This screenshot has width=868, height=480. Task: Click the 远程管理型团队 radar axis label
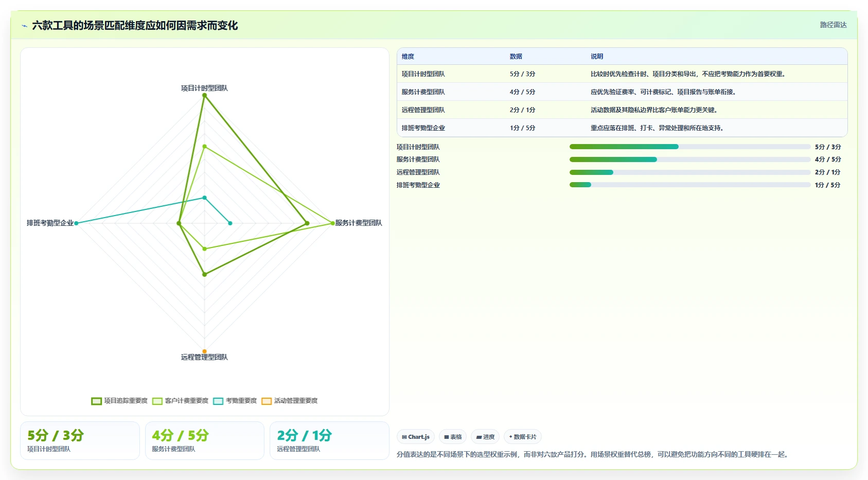tap(204, 357)
